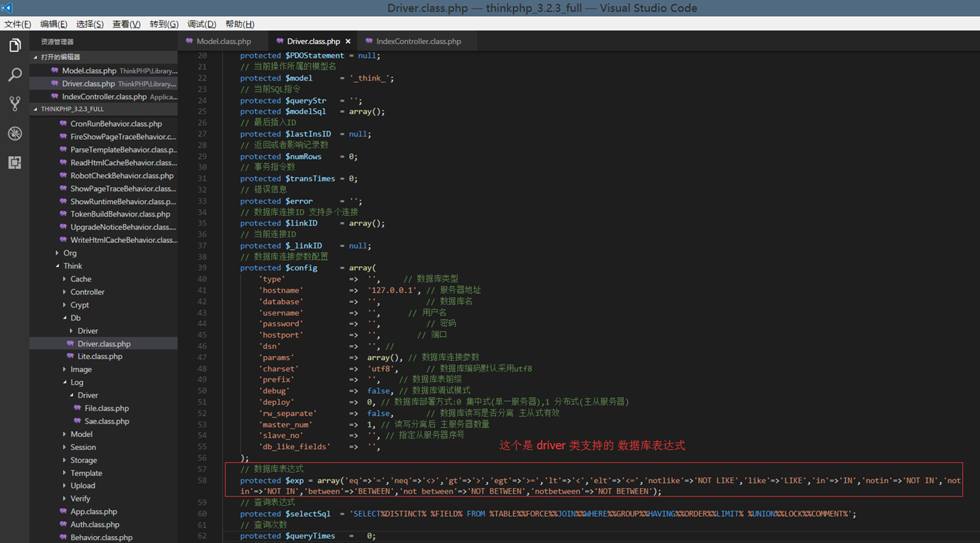
Task: Close the Driver.class.php tab
Action: point(348,42)
